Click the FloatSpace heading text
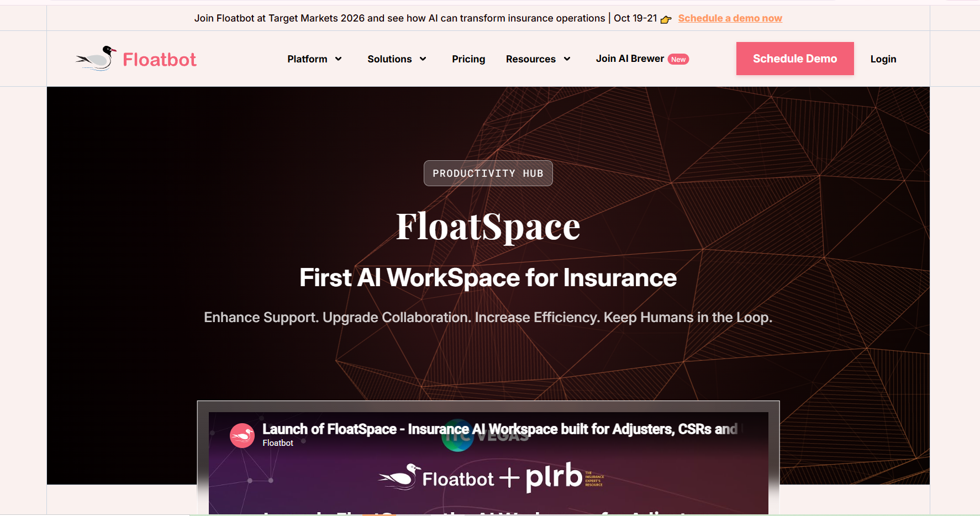The image size is (980, 516). (488, 227)
